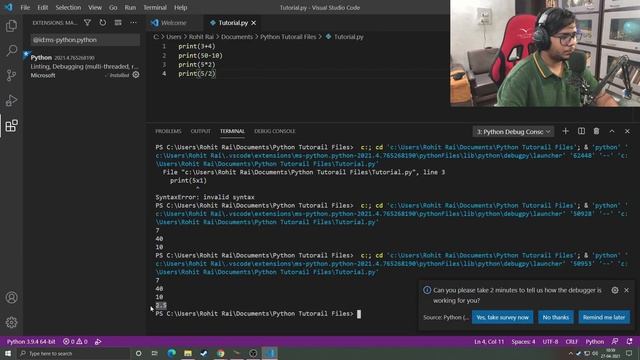
Task: Click Documents in the breadcrumb path
Action: pyautogui.click(x=237, y=37)
